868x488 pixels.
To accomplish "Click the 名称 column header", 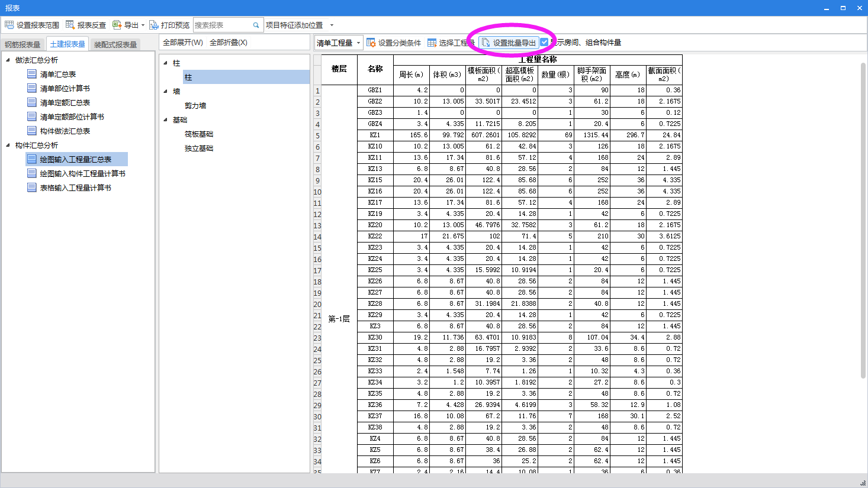I will tap(375, 69).
